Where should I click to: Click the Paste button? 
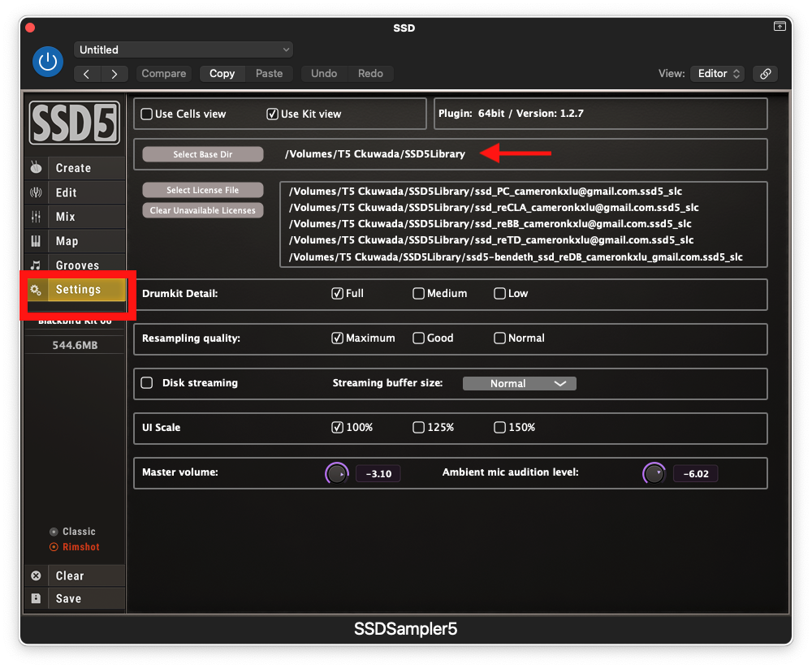coord(270,74)
